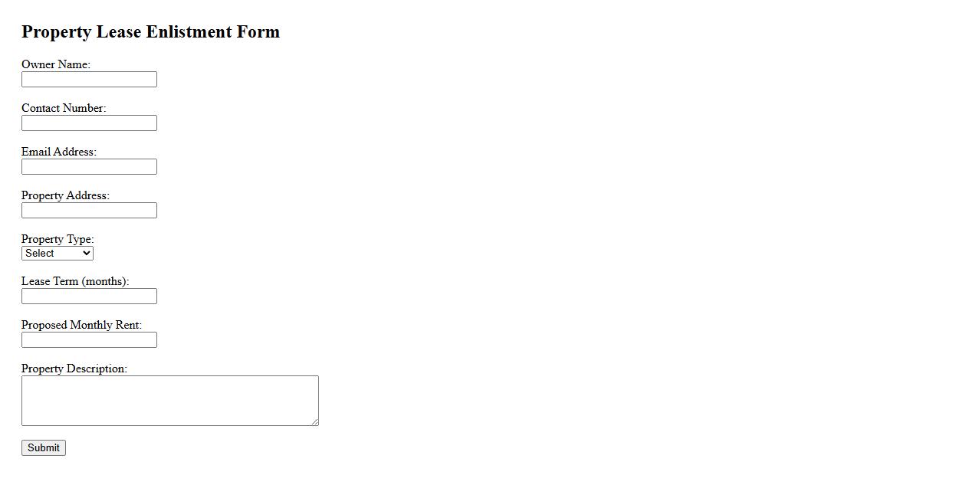This screenshot has height=498, width=980.
Task: Click the "Owner Name:" label
Action: pos(56,64)
